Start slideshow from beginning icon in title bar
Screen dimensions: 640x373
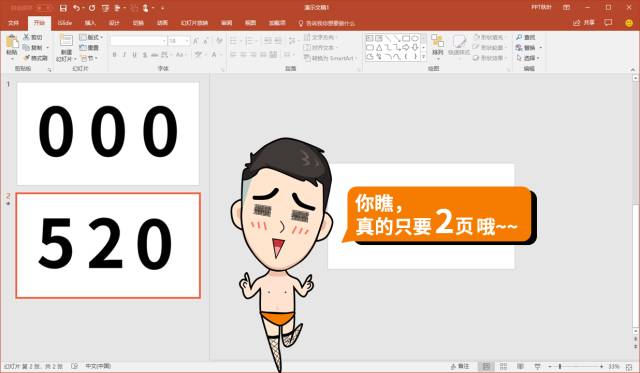coord(105,8)
